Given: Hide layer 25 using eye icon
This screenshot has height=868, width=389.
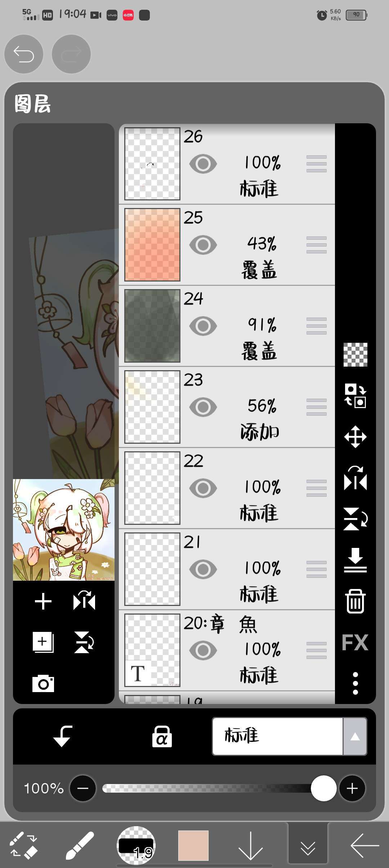Looking at the screenshot, I should click(x=203, y=245).
